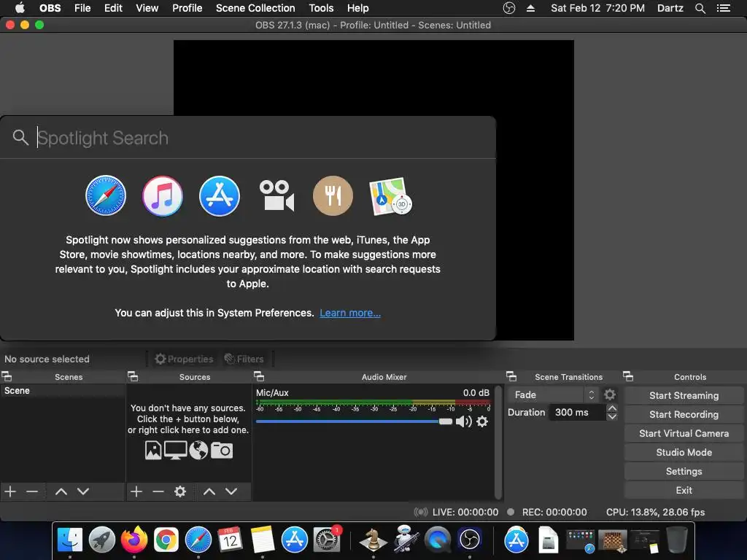Open the OBS application menu
This screenshot has width=747, height=560.
(x=50, y=8)
